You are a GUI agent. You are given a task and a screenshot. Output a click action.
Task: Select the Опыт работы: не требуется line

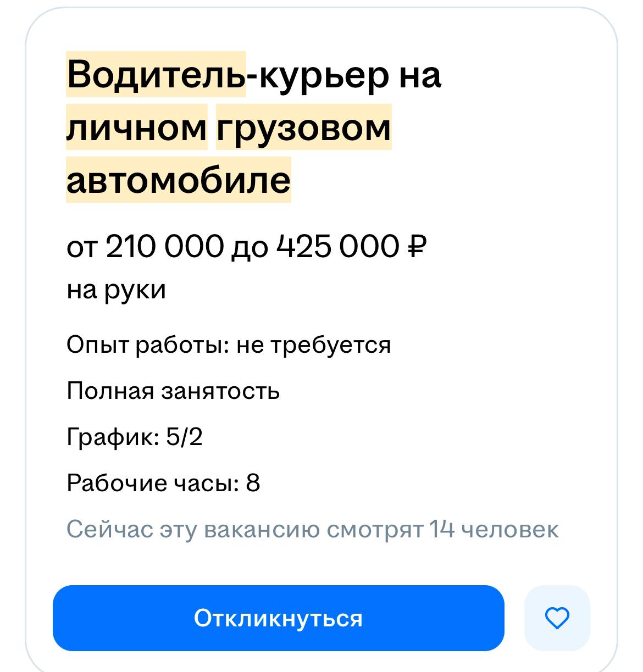point(229,345)
